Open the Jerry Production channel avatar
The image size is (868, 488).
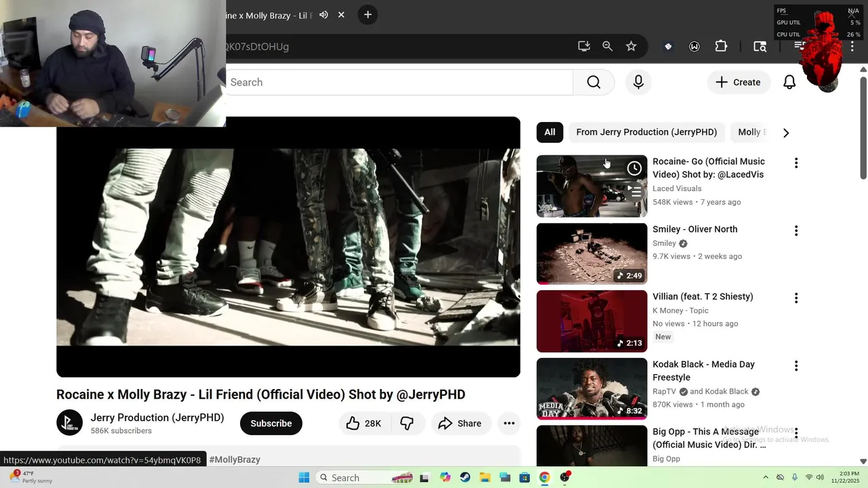pos(69,423)
